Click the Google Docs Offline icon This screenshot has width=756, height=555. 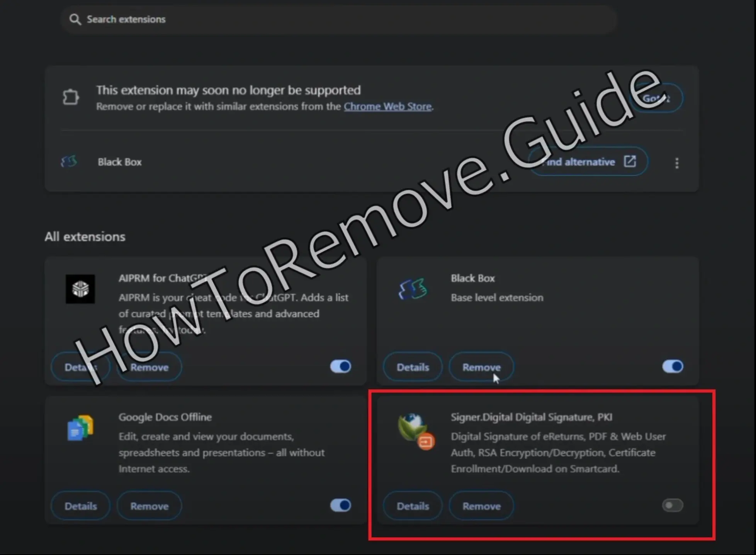click(x=80, y=428)
